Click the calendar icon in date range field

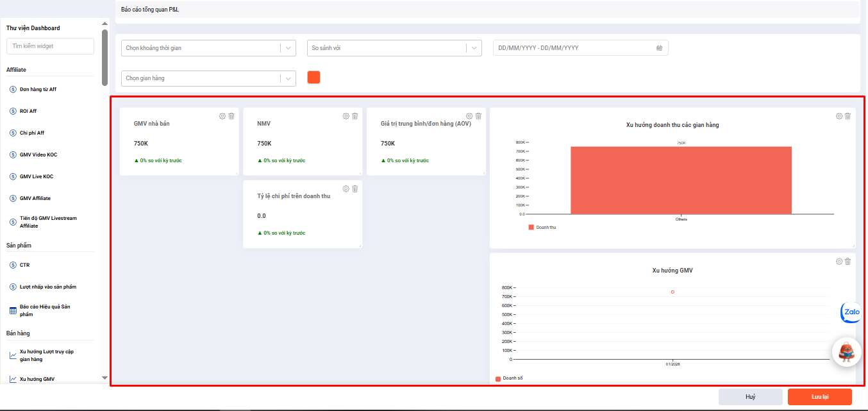point(659,48)
